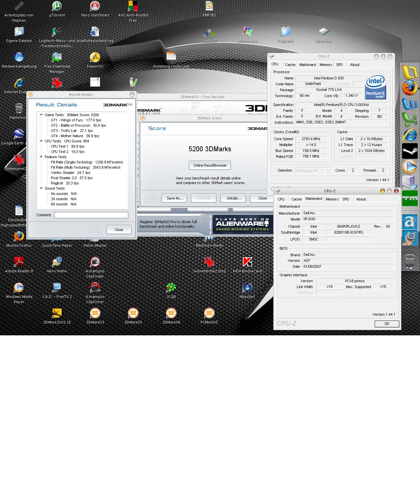The image size is (420, 504).
Task: Collapse the Game Tests tree node
Action: click(x=41, y=115)
